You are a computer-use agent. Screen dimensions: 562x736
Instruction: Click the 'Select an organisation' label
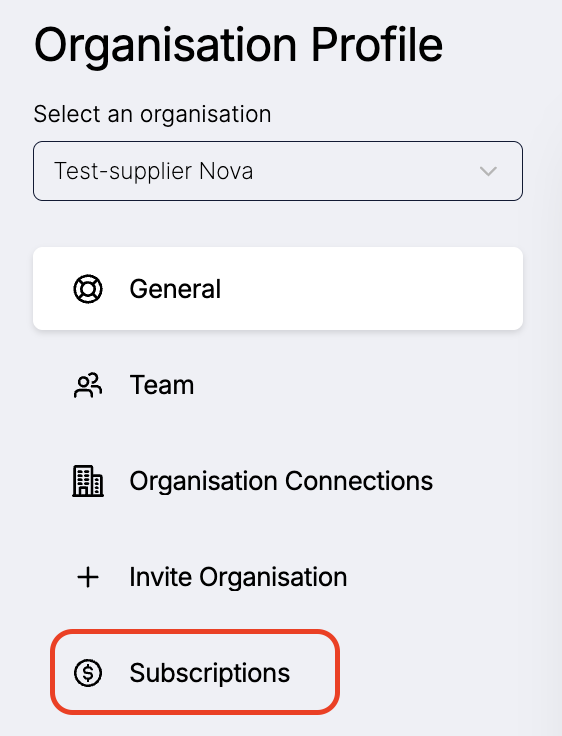(152, 114)
